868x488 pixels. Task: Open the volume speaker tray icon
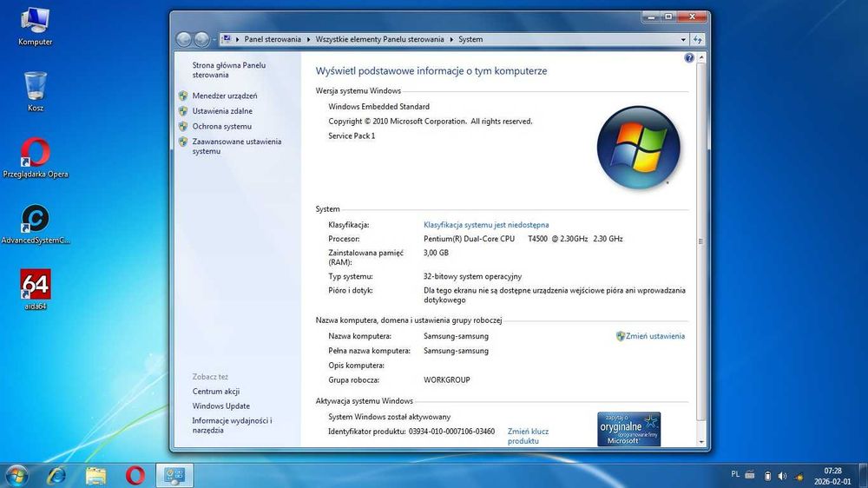coord(782,476)
